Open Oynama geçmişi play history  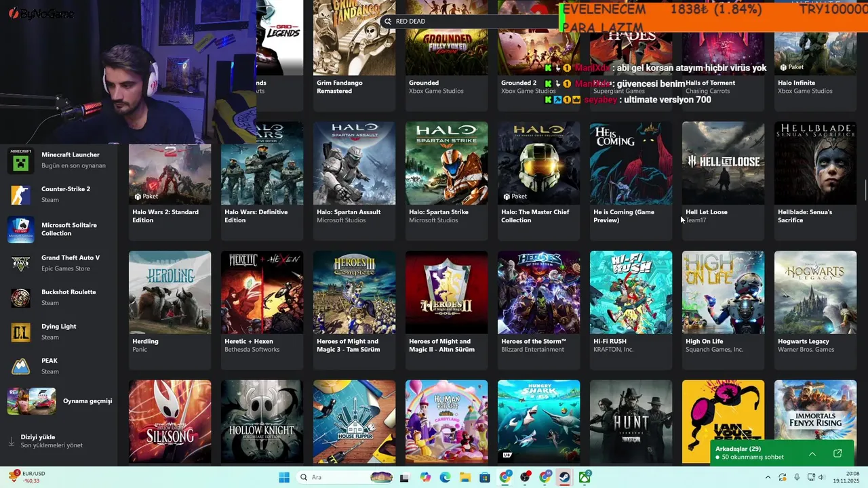click(x=60, y=401)
